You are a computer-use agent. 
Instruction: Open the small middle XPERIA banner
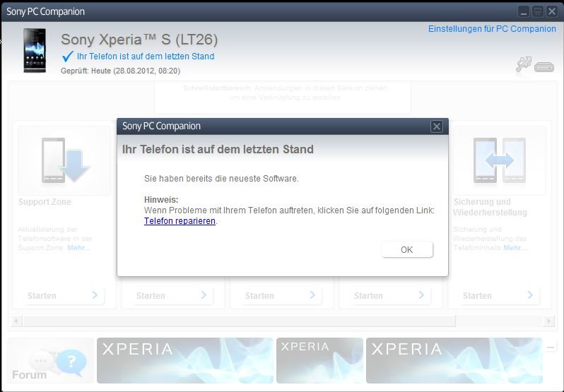pyautogui.click(x=319, y=360)
